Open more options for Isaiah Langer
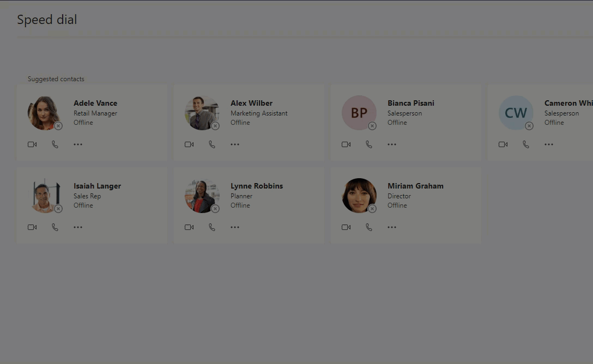Image resolution: width=593 pixels, height=364 pixels. click(x=78, y=227)
